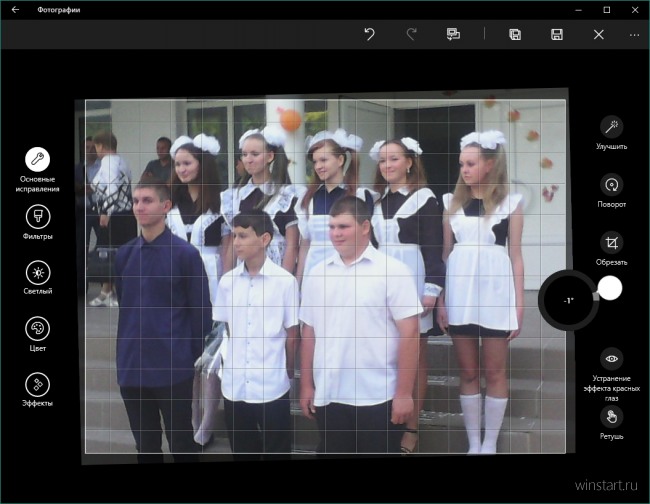
Task: Click the Фотографии window title
Action: [58, 10]
